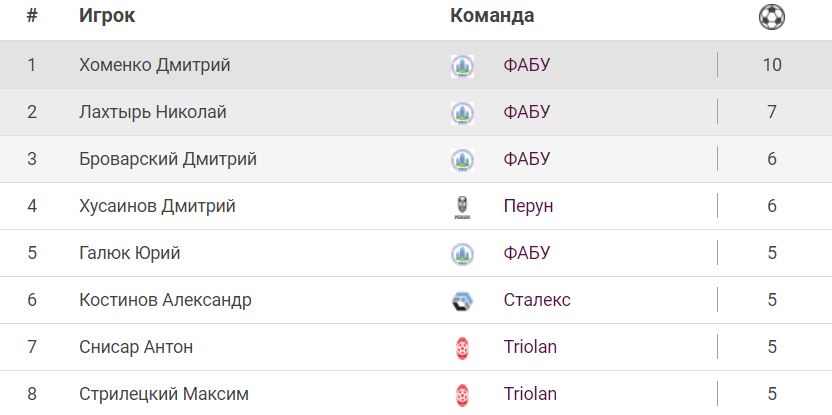Select player Хоменко Дмитрий

pyautogui.click(x=155, y=66)
